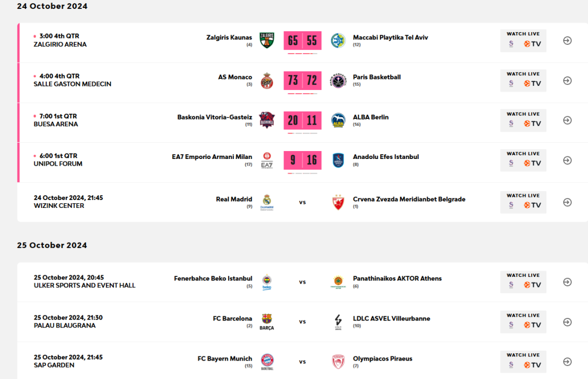
Task: Open Anadolu Efes Istanbul team link
Action: click(x=386, y=156)
